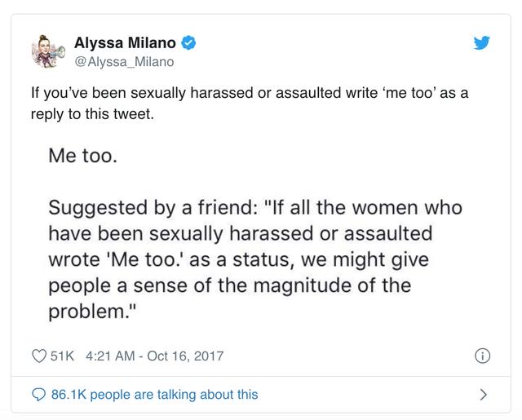Click the 51K likes count
522x420 pixels.
tap(62, 356)
